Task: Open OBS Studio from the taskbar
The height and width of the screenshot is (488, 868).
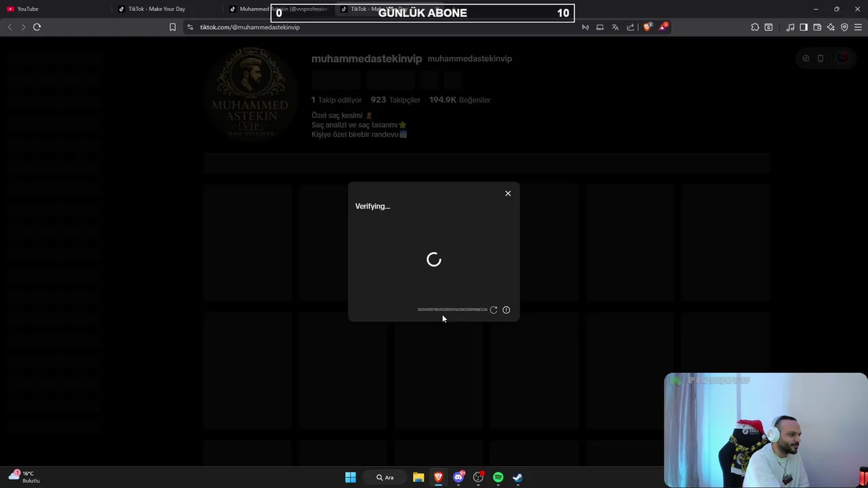Action: [478, 477]
